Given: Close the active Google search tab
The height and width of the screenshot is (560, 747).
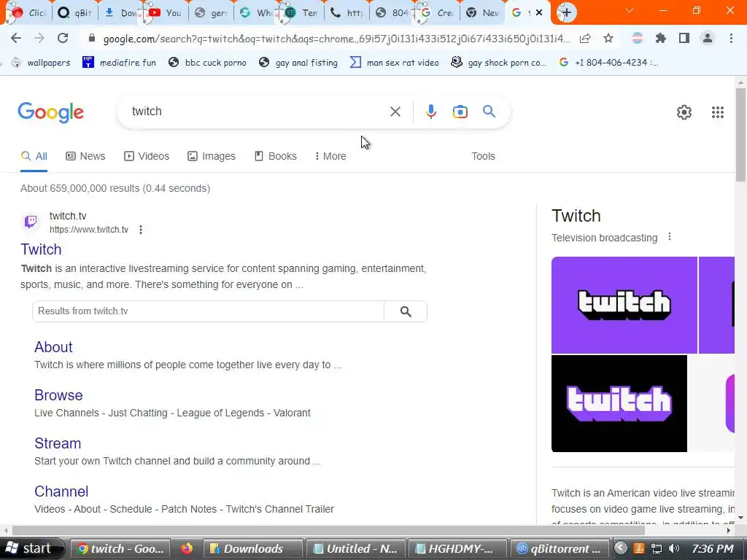Looking at the screenshot, I should [x=539, y=13].
